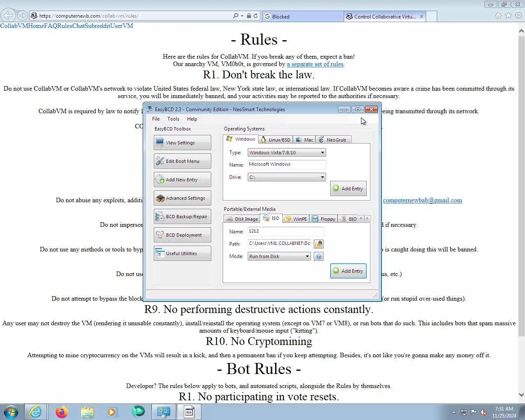525x420 pixels.
Task: Switch to the Mac tab
Action: [304, 140]
